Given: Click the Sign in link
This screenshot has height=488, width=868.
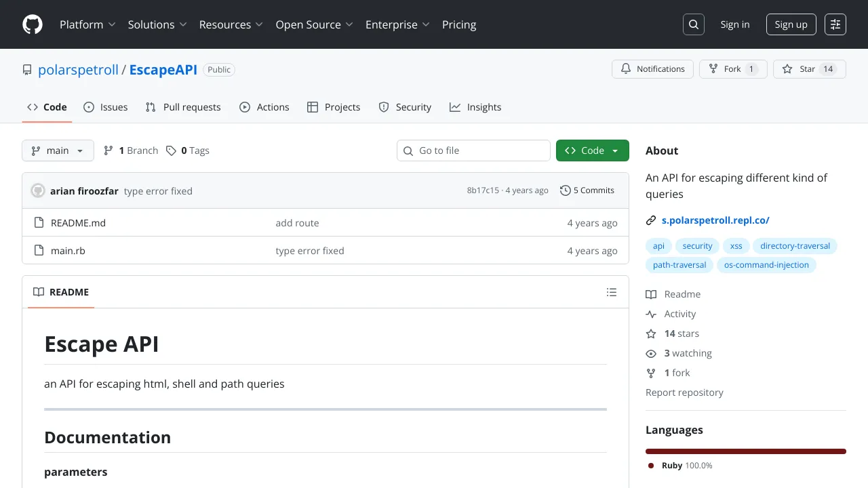Looking at the screenshot, I should pyautogui.click(x=735, y=24).
